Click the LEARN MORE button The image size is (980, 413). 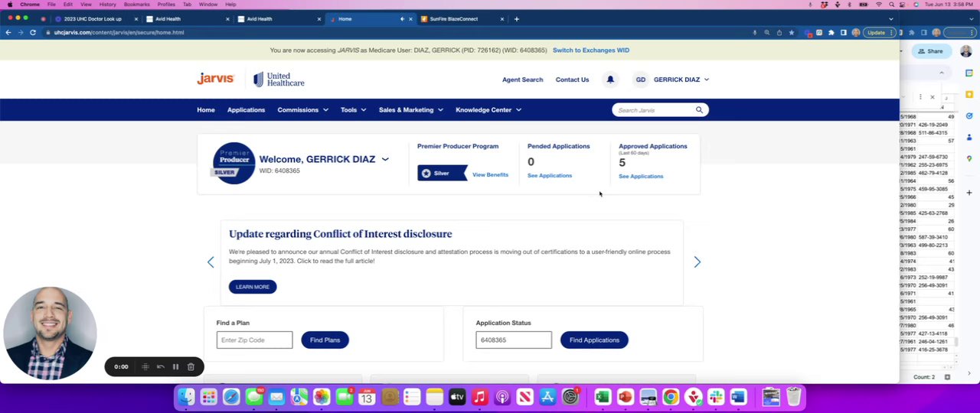tap(253, 287)
